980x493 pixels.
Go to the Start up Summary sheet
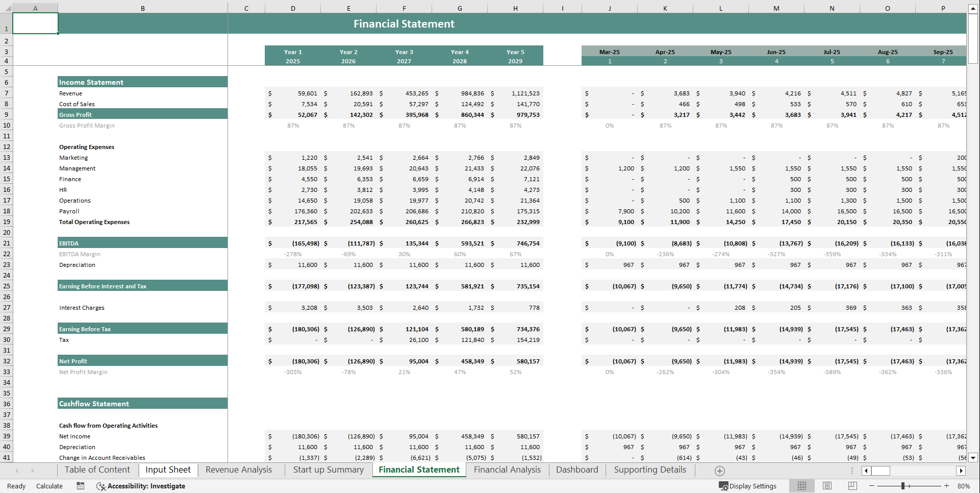pos(328,470)
